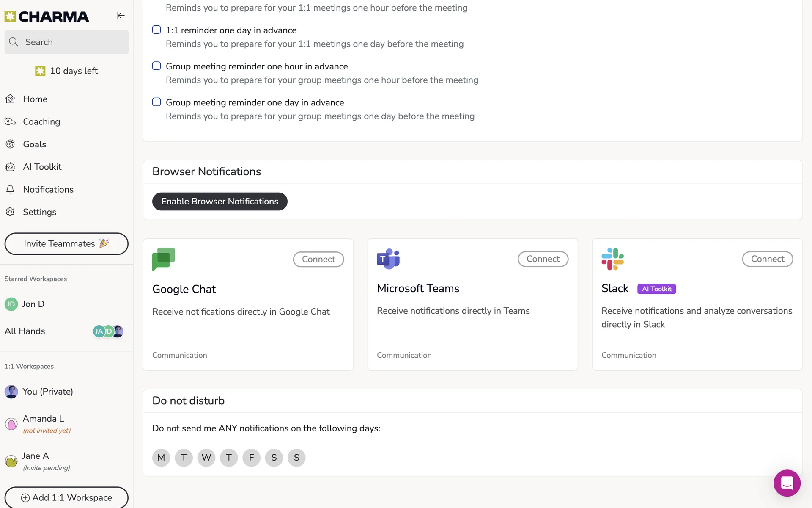The image size is (812, 508).
Task: Toggle Wednesday in do not disturb days
Action: 206,458
